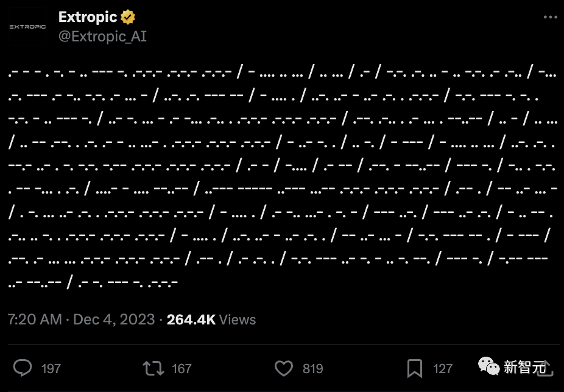564x392 pixels.
Task: Click the 7:20 AM timestamp
Action: (35, 320)
